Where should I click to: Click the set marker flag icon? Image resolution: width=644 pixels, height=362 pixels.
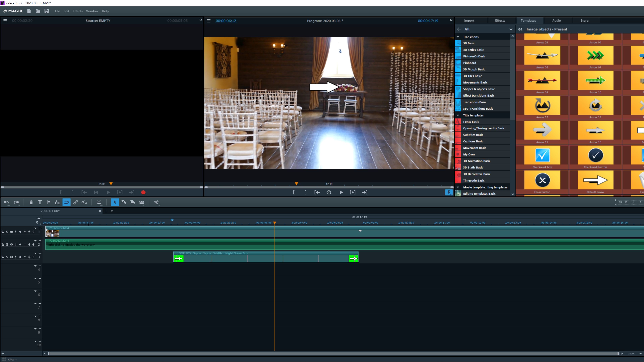coord(49,202)
